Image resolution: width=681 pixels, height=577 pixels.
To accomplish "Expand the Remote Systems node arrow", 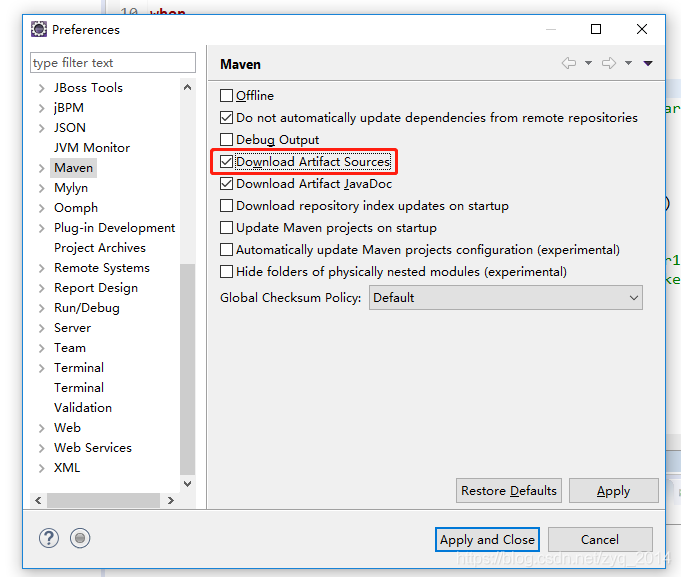I will pyautogui.click(x=42, y=268).
